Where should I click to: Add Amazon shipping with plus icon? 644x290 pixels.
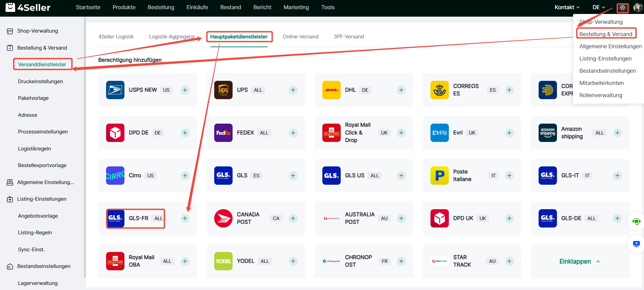point(617,133)
